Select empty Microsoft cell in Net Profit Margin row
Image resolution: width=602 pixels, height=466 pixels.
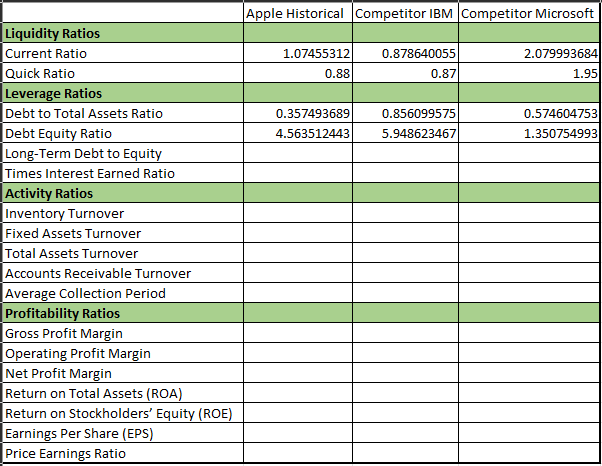pos(529,373)
